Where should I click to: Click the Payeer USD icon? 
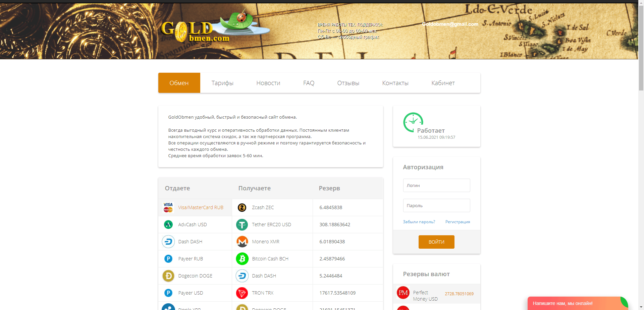(168, 293)
